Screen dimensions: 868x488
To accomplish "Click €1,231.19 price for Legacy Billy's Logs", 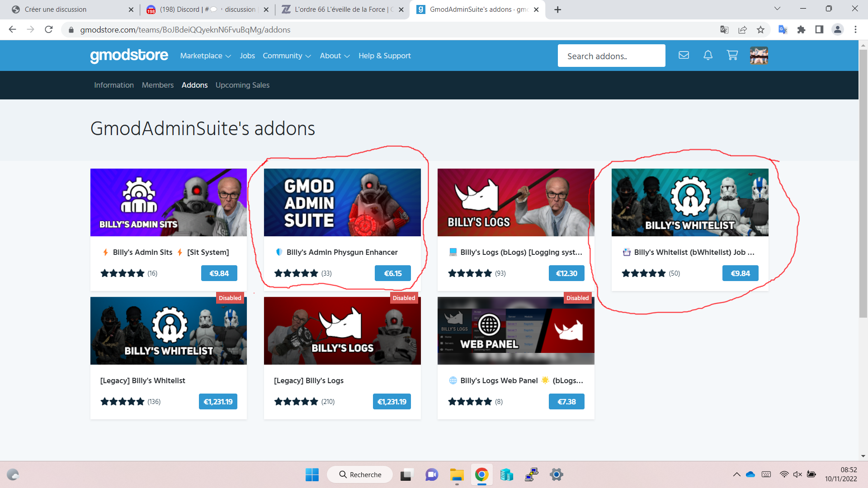I will click(392, 401).
